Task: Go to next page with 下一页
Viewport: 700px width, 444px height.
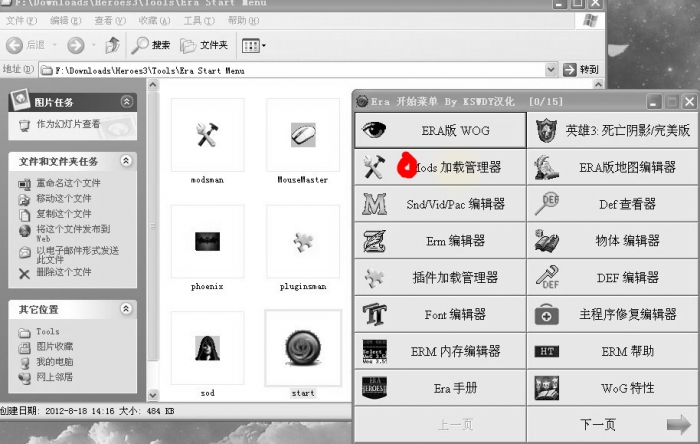Action: coord(612,424)
